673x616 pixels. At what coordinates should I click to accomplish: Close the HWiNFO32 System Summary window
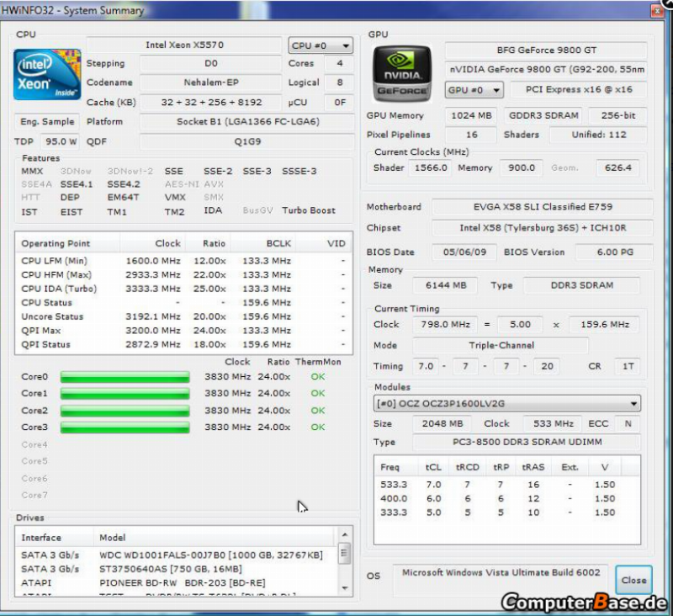click(x=657, y=11)
